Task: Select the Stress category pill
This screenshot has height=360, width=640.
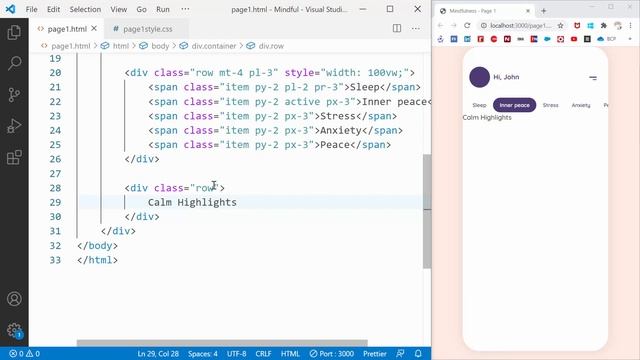Action: pos(550,105)
